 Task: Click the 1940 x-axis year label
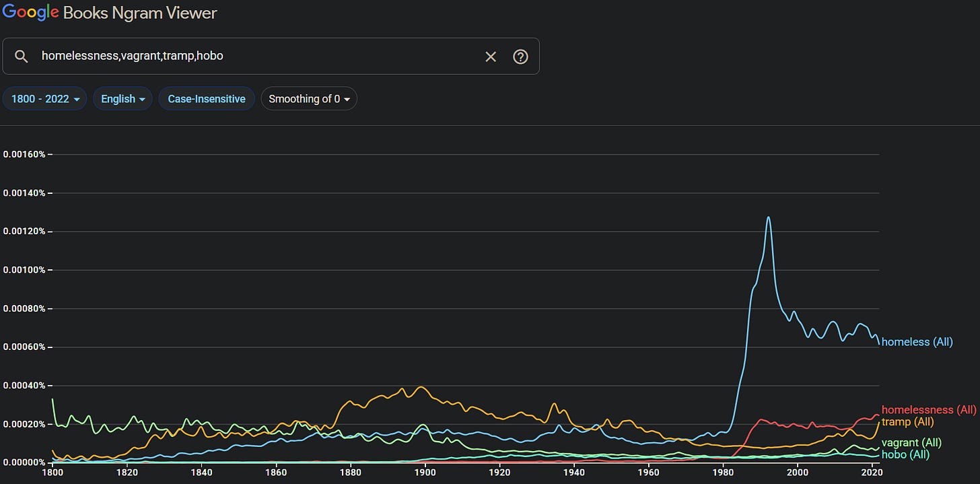[x=573, y=473]
